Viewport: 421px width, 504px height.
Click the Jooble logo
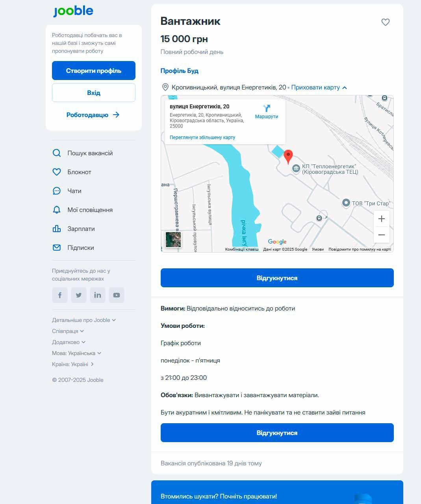[73, 11]
